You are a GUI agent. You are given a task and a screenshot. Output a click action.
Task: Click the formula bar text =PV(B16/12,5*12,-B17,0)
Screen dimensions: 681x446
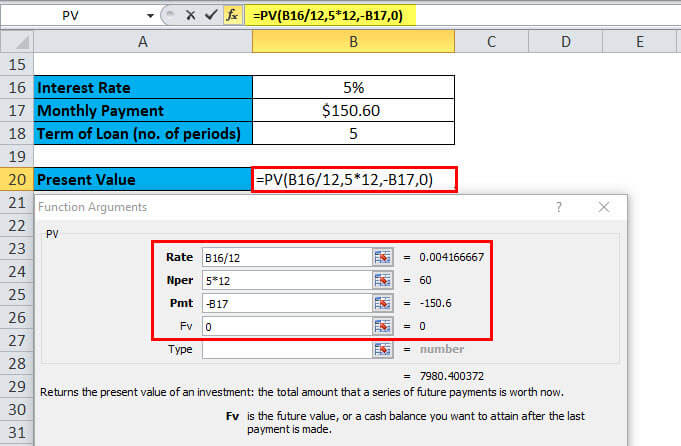[328, 16]
